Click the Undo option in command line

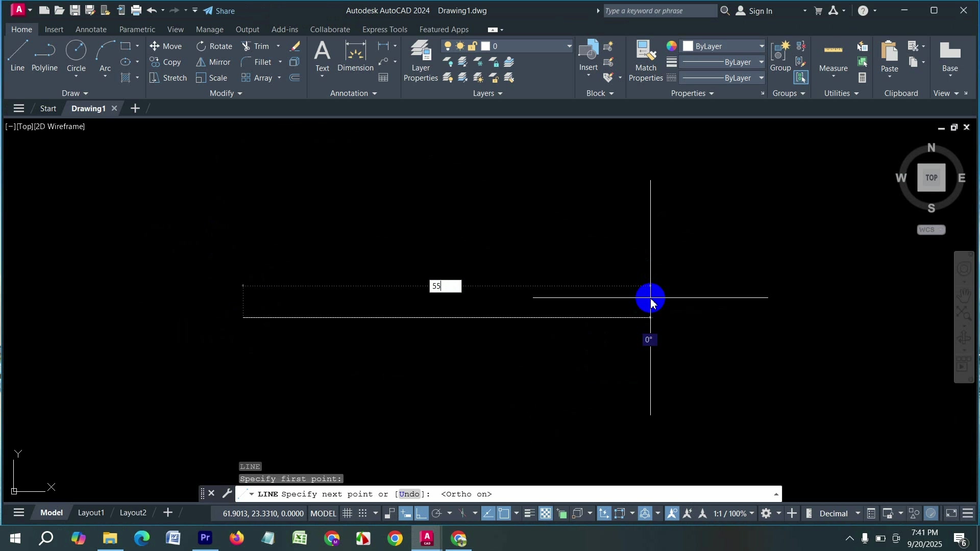click(x=409, y=494)
